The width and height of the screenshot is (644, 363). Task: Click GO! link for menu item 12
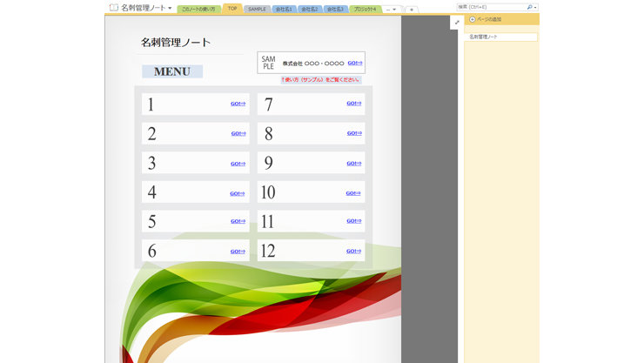point(353,251)
